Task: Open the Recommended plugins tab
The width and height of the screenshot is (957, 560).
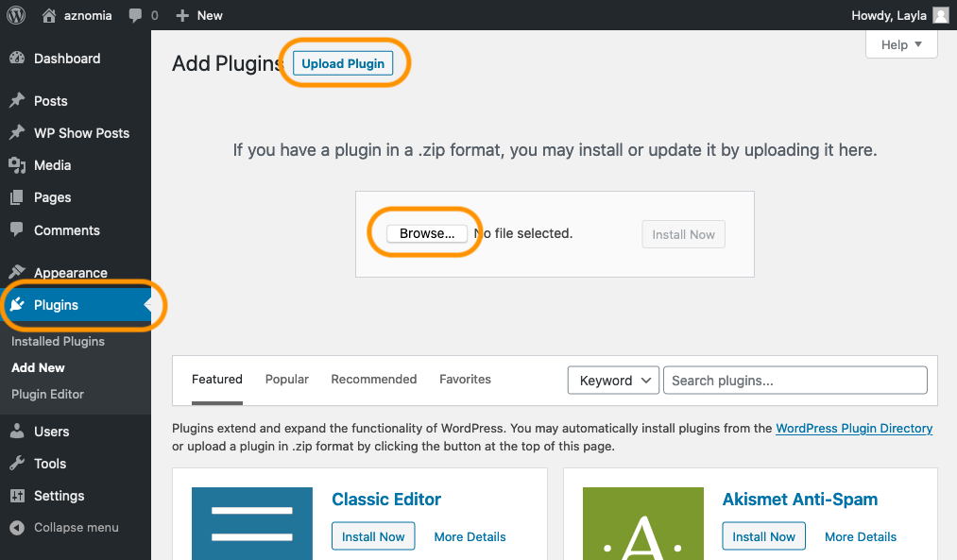Action: 373,379
